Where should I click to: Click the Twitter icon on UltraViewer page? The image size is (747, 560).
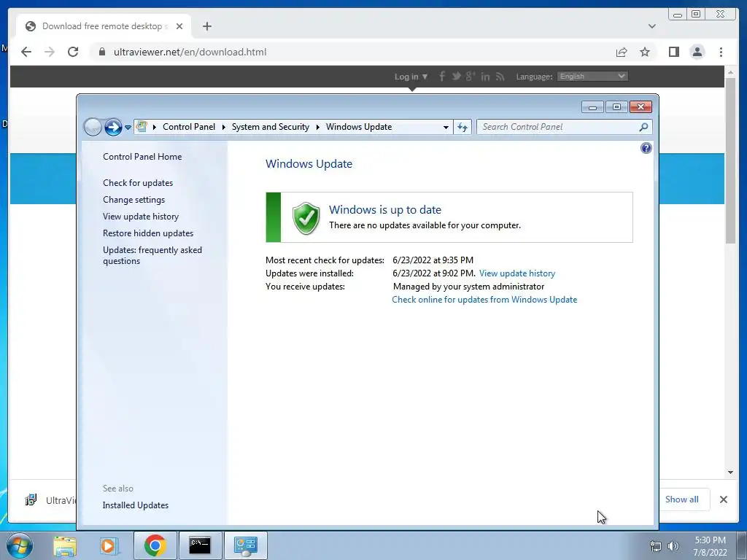tap(456, 76)
